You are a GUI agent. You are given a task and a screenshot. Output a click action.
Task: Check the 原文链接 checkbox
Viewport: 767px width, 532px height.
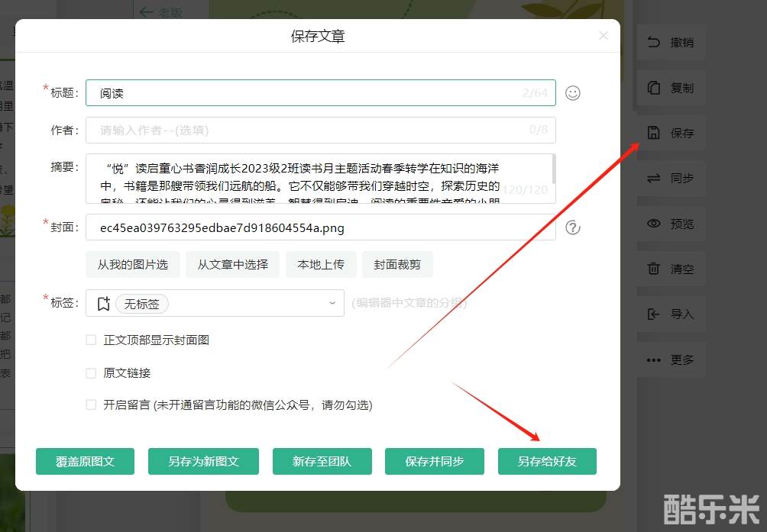point(91,373)
